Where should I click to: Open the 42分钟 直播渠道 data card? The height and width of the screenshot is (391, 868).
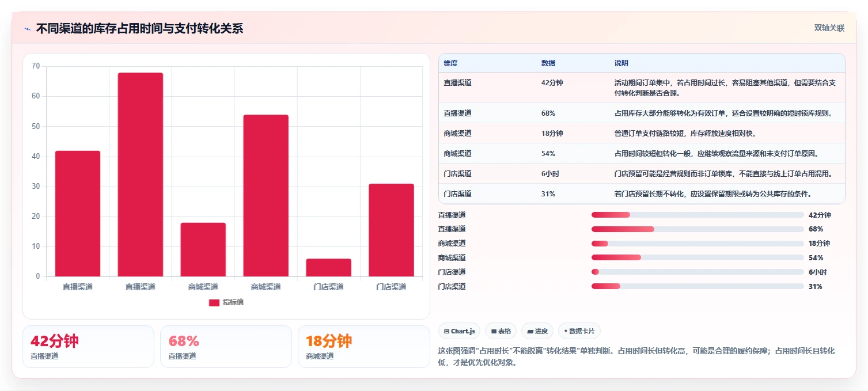[88, 347]
